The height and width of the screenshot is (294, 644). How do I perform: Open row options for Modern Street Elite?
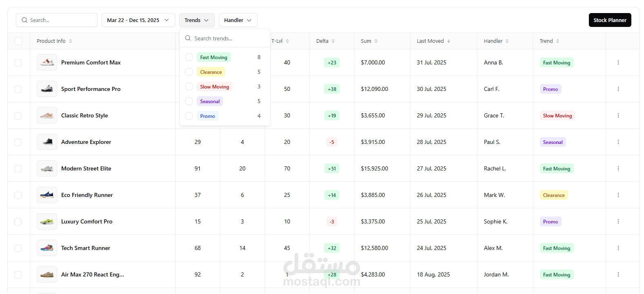tap(618, 168)
